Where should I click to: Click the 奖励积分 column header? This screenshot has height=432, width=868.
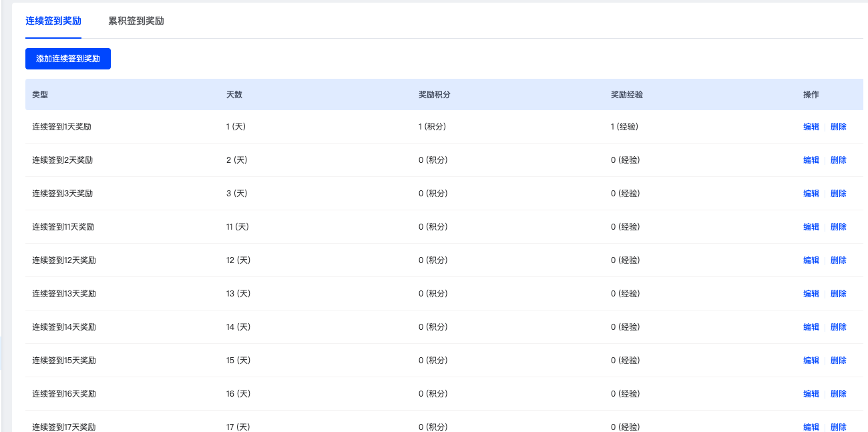pyautogui.click(x=434, y=95)
